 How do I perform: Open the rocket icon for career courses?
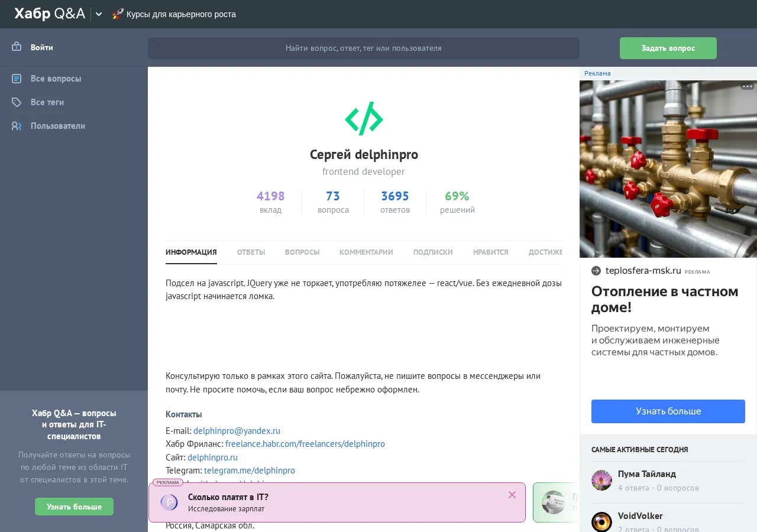(118, 14)
